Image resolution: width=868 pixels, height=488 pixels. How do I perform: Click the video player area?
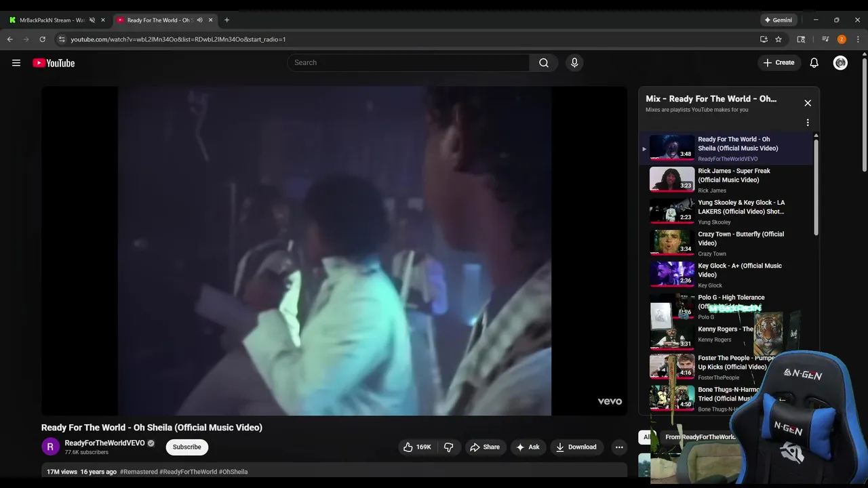[x=334, y=251]
